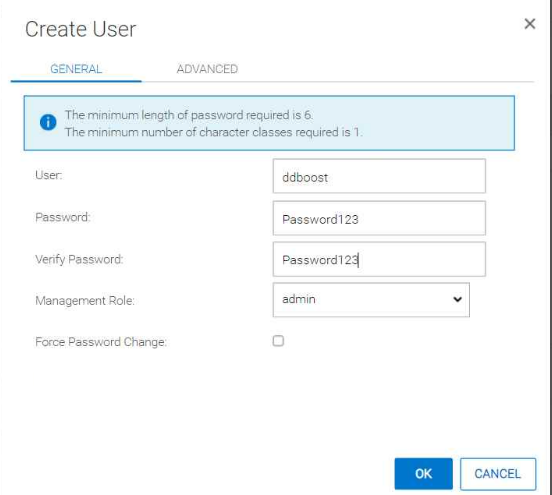Image resolution: width=552 pixels, height=495 pixels.
Task: Confirm user creation with OK
Action: pyautogui.click(x=424, y=474)
